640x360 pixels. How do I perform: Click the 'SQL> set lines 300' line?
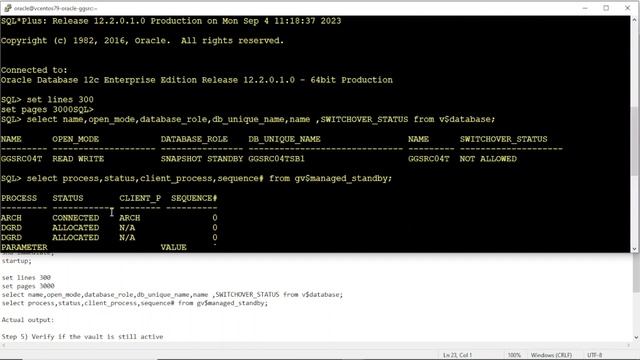(47, 100)
